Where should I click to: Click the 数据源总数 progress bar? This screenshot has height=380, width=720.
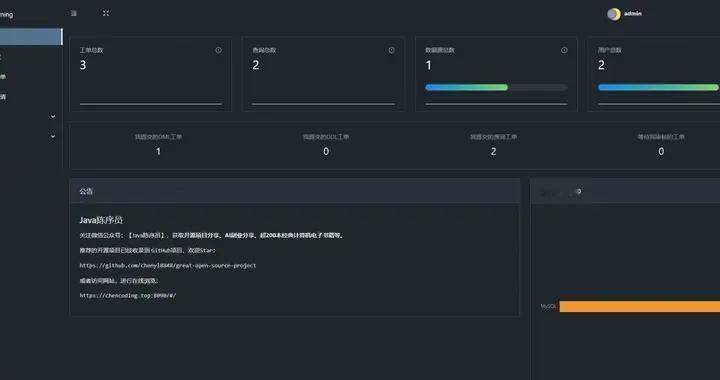pyautogui.click(x=496, y=87)
